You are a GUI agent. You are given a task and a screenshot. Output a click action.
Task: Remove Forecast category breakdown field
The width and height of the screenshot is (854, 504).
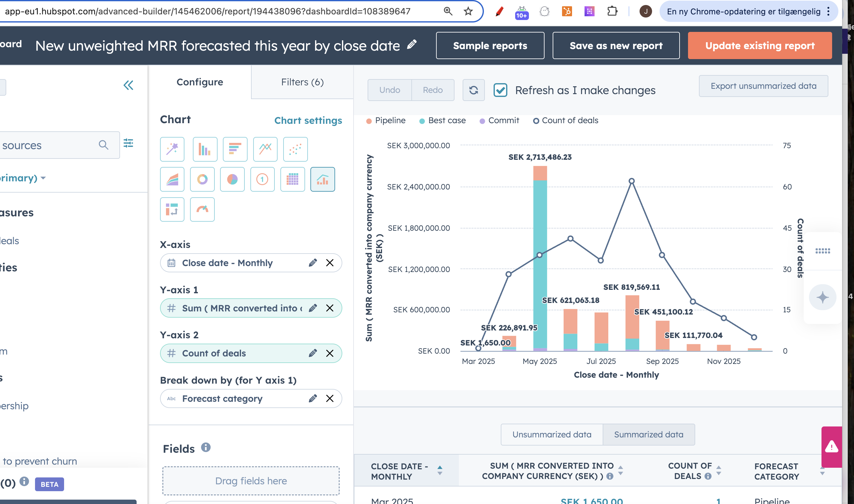click(x=330, y=398)
